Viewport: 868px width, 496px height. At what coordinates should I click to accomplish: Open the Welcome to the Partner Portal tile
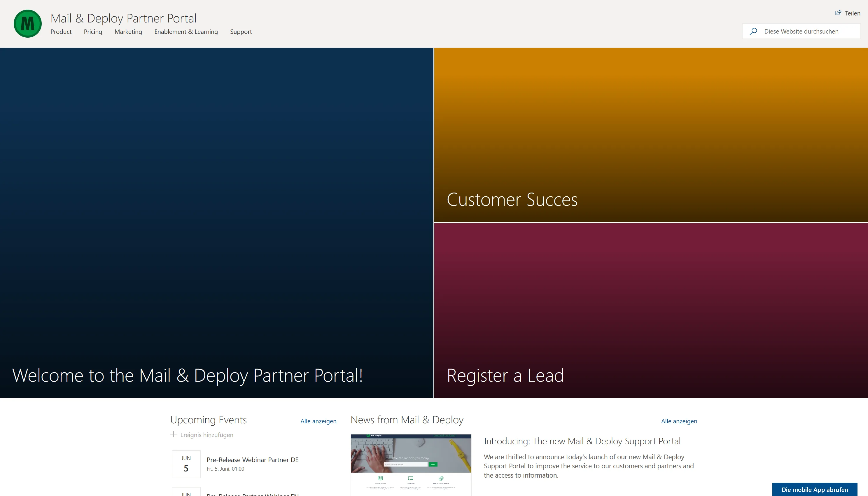(217, 223)
